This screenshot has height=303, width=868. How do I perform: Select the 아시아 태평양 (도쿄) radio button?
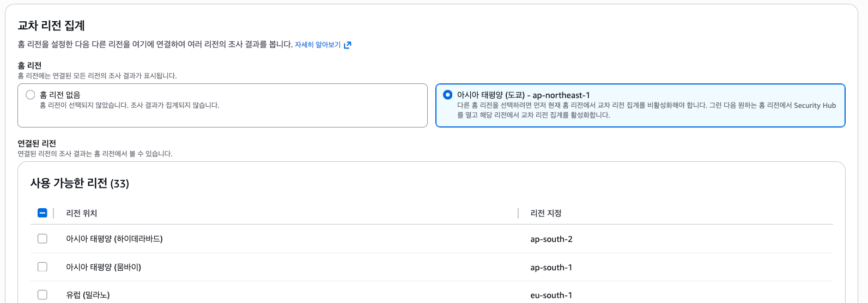pyautogui.click(x=448, y=95)
